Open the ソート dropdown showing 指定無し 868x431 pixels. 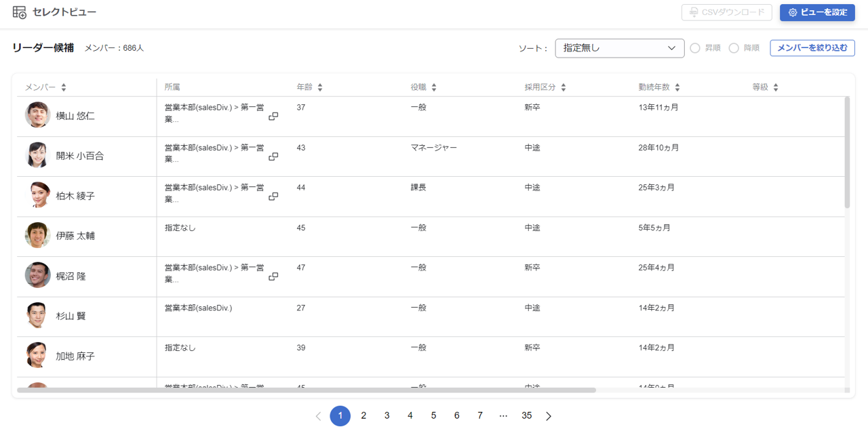coord(620,48)
